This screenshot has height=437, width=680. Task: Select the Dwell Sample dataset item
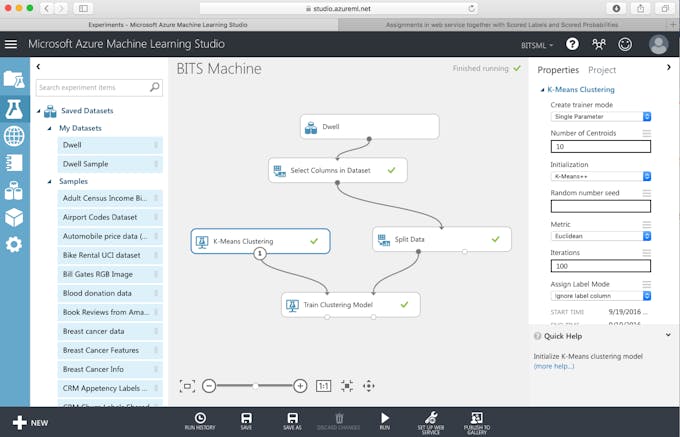[110, 164]
